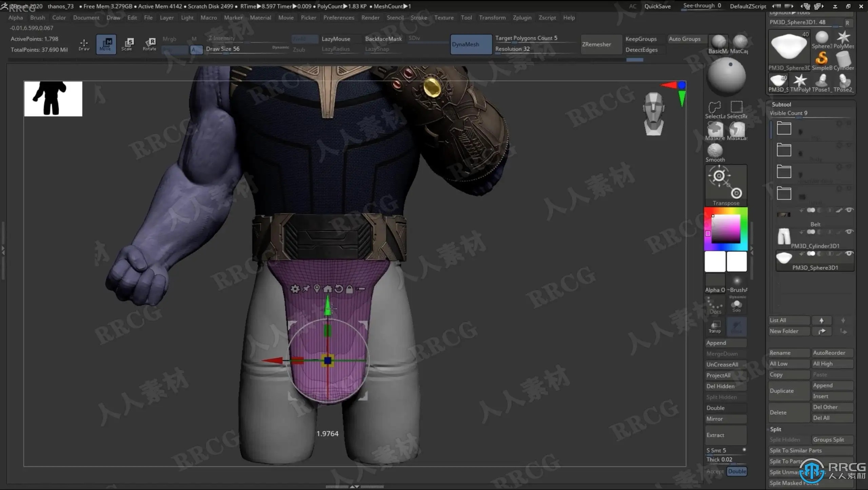This screenshot has width=868, height=490.
Task: Open gizmo customize gear icon
Action: [x=295, y=289]
